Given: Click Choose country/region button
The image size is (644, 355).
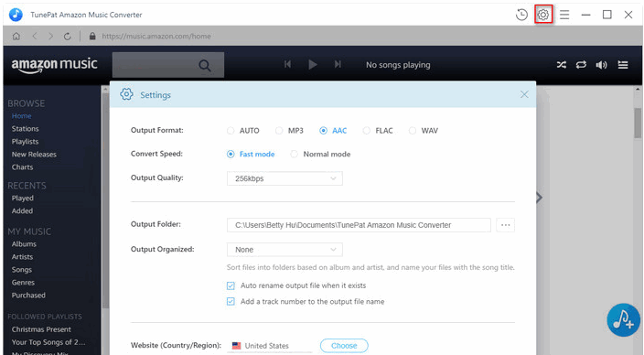Looking at the screenshot, I should [x=344, y=346].
